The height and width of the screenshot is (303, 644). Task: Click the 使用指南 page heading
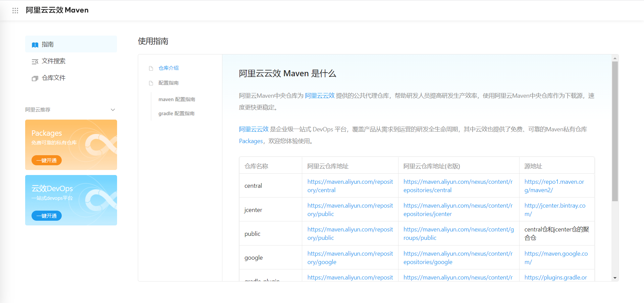[153, 41]
